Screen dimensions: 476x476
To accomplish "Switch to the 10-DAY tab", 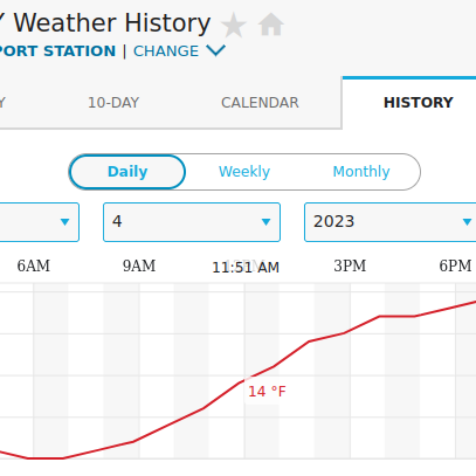I will click(x=114, y=103).
